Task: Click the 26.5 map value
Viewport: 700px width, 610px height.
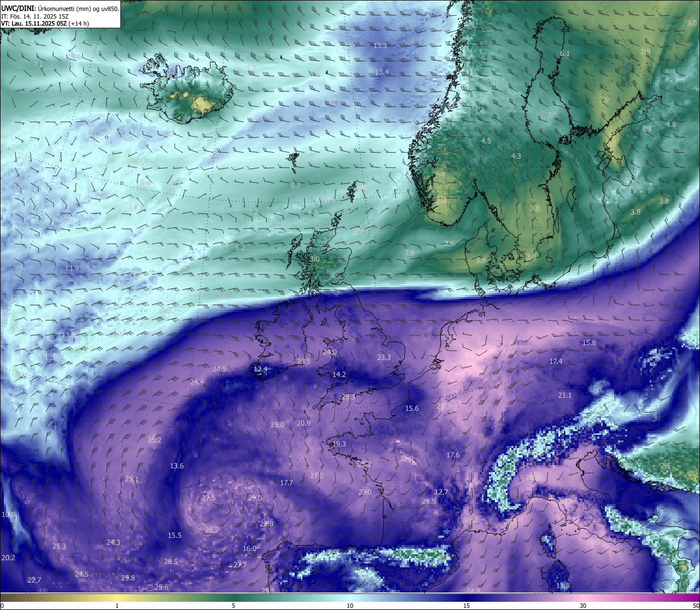Action: pos(171,562)
